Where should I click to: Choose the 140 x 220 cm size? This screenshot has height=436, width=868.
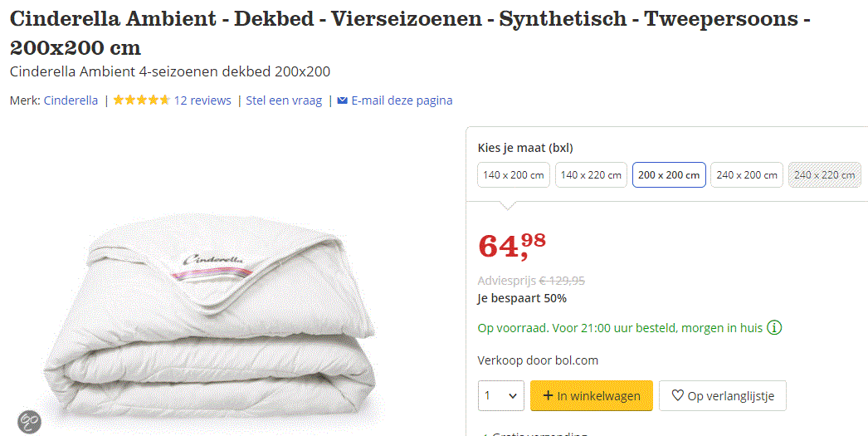click(x=591, y=175)
